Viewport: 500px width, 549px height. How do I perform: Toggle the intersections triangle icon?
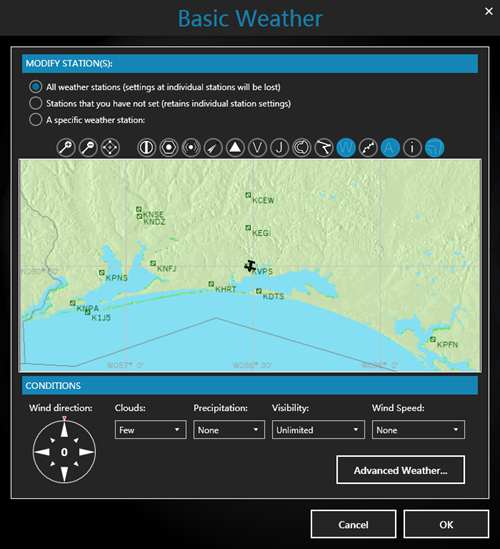click(x=235, y=147)
